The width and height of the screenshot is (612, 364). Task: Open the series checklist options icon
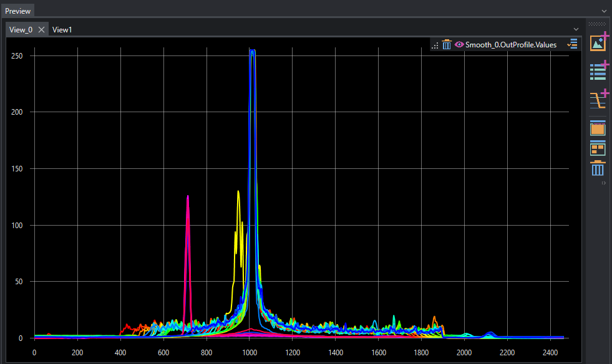572,44
